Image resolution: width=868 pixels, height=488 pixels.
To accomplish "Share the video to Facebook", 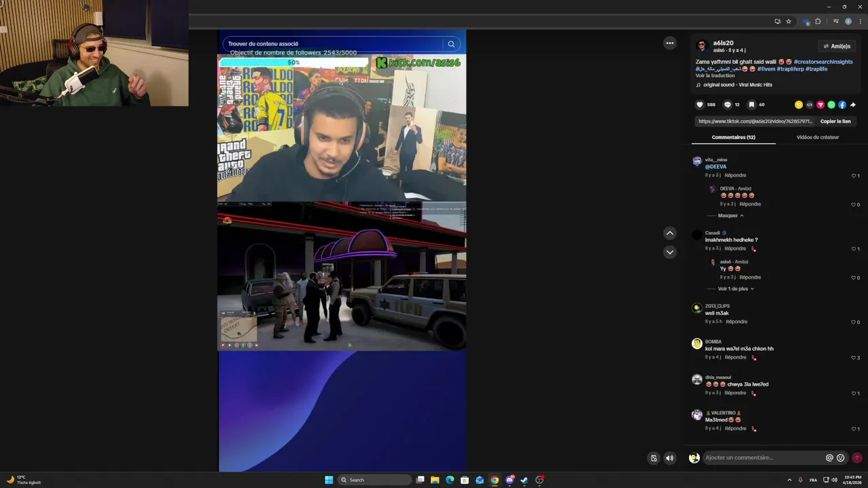I will point(842,105).
